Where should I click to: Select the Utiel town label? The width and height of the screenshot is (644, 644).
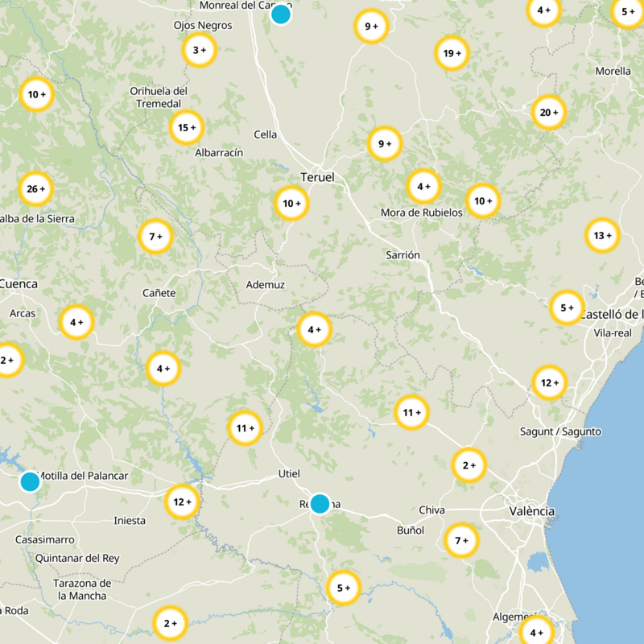[x=289, y=473]
